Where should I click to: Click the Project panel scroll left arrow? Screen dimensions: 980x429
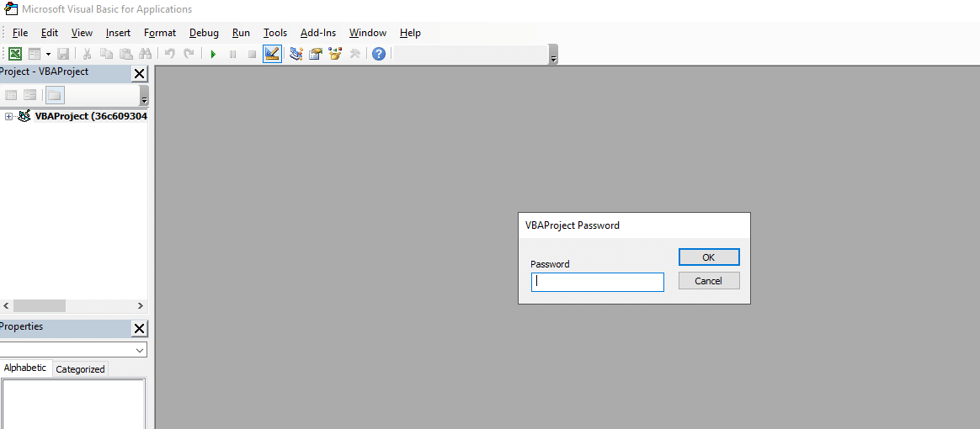click(x=6, y=306)
